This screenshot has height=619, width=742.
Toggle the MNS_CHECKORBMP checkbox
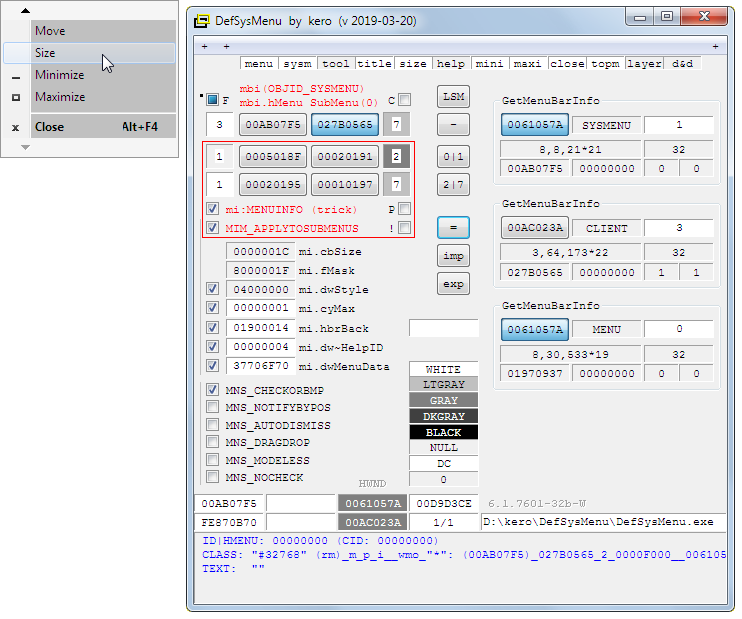coord(212,390)
